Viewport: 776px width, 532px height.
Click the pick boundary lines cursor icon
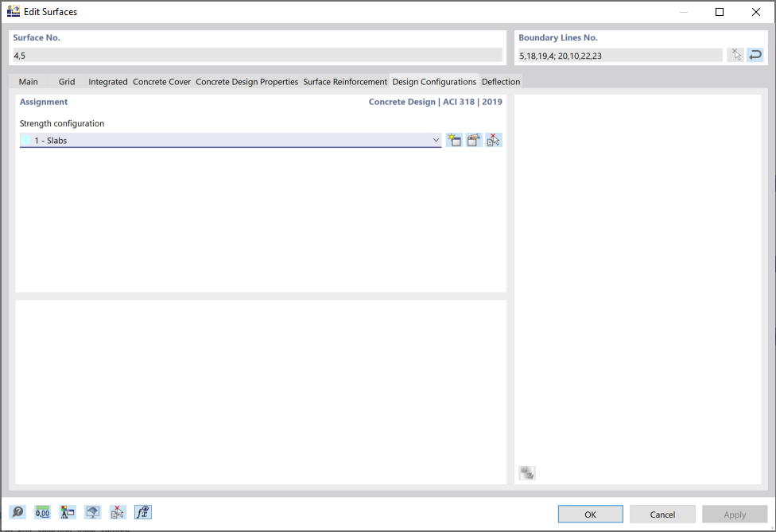pyautogui.click(x=736, y=55)
